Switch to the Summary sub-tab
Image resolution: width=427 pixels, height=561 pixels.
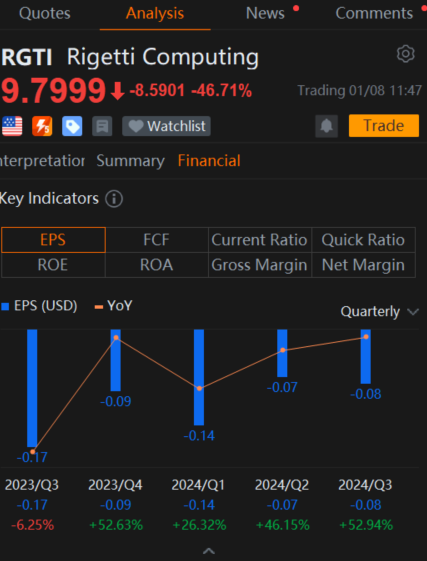131,161
